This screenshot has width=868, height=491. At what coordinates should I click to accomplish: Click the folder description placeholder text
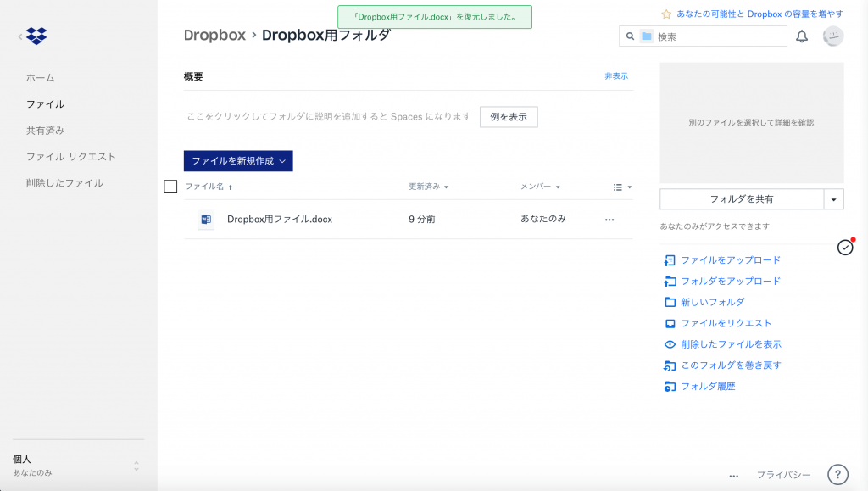(x=328, y=117)
